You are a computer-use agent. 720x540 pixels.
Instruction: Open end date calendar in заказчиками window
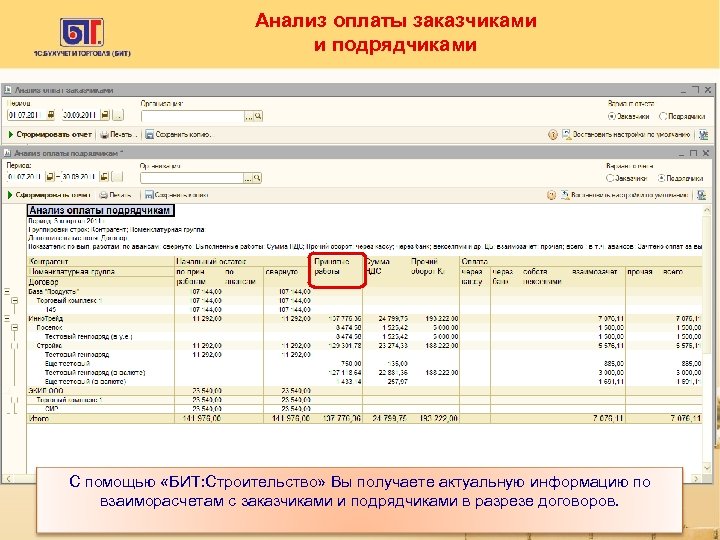[105, 115]
